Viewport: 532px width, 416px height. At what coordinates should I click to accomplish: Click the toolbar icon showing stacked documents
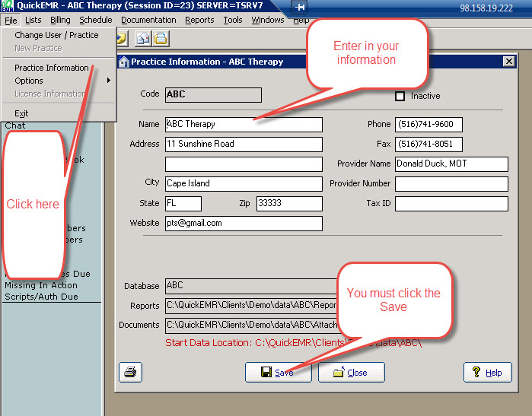tap(161, 38)
